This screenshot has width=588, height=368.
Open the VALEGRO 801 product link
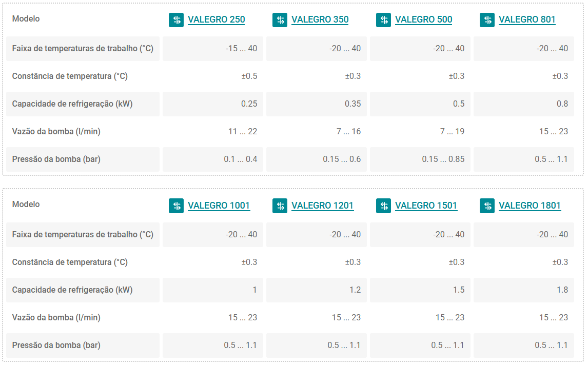(527, 19)
